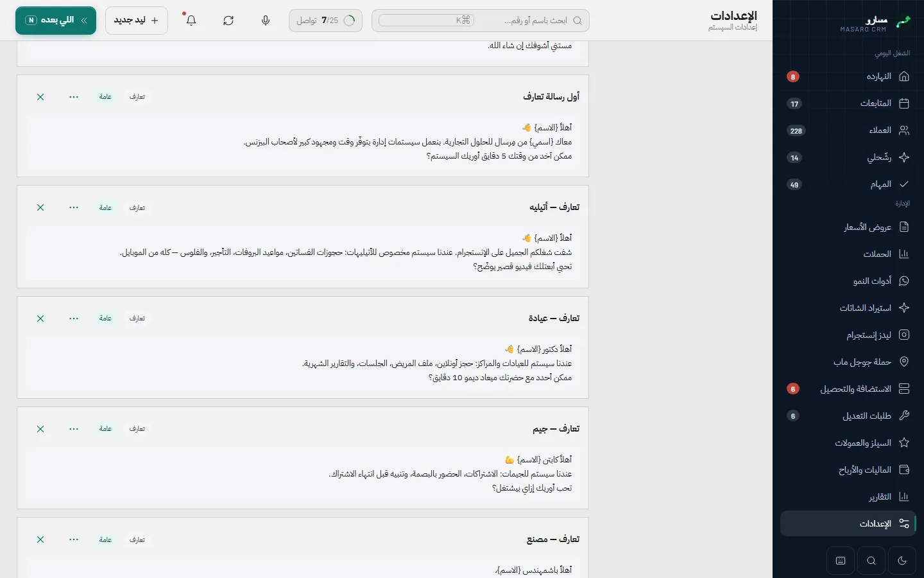Open السيلز والعمولات page
This screenshot has height=578, width=924.
[x=848, y=442]
